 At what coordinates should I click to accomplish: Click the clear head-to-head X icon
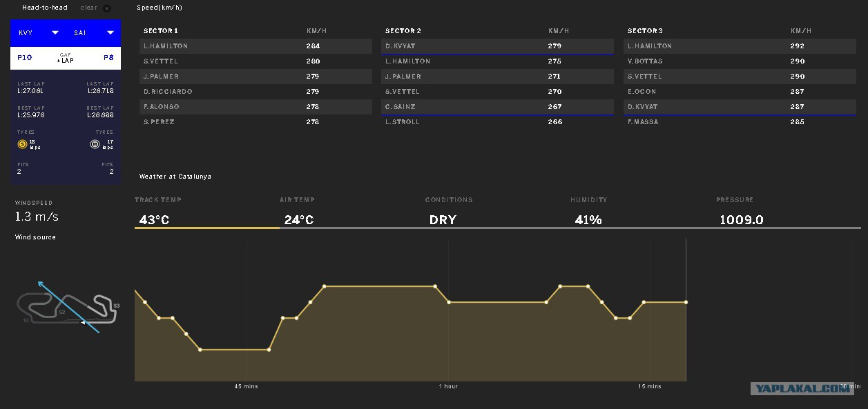point(106,8)
